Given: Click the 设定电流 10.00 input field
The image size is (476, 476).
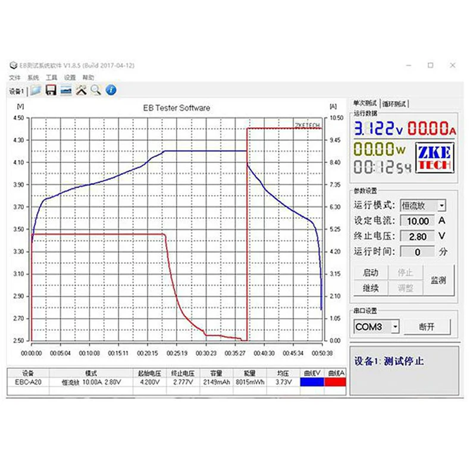Looking at the screenshot, I should (x=418, y=221).
